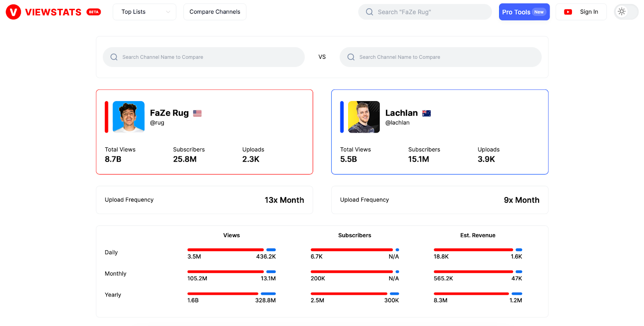Click the header search magnifier icon
The height and width of the screenshot is (326, 644).
(369, 12)
